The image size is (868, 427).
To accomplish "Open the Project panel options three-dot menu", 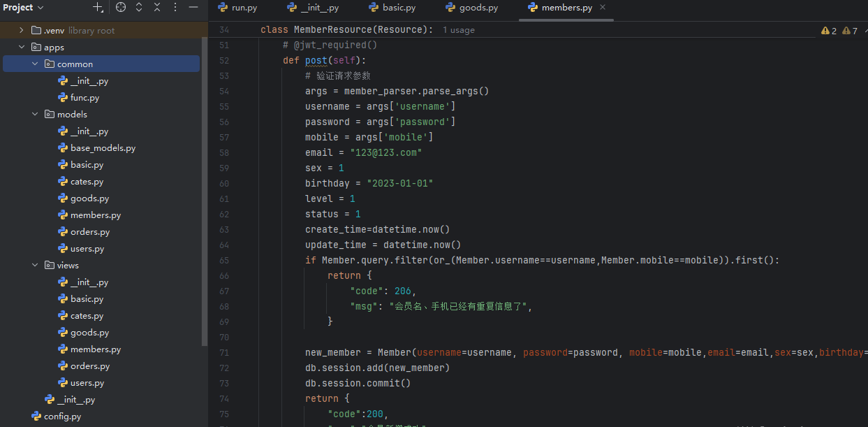I will [x=175, y=8].
